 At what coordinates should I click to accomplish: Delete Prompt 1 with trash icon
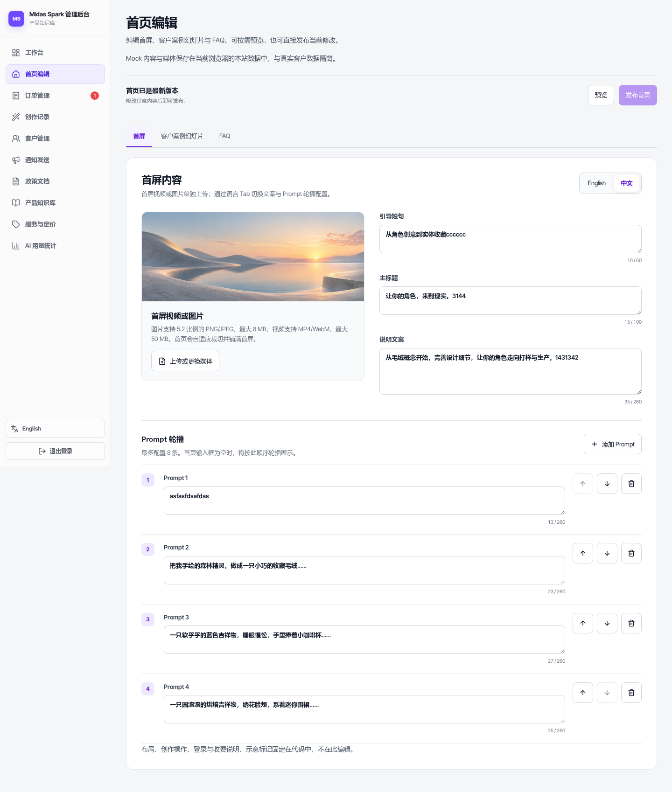[x=631, y=484]
